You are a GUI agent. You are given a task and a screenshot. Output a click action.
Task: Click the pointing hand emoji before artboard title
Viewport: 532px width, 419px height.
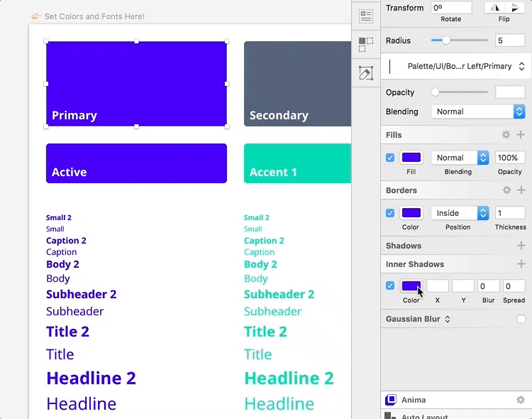tap(35, 16)
